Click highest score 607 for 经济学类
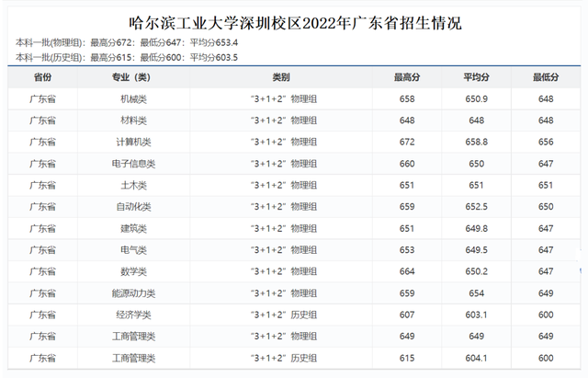588x378 pixels. pyautogui.click(x=407, y=315)
